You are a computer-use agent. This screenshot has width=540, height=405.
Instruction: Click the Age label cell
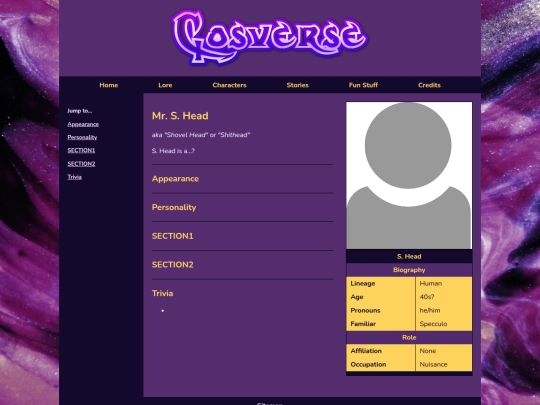(381, 297)
